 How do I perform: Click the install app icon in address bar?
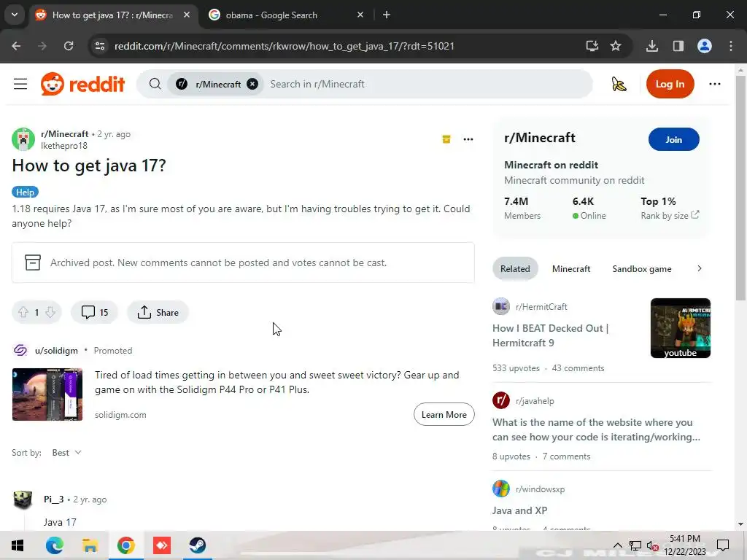pos(592,46)
